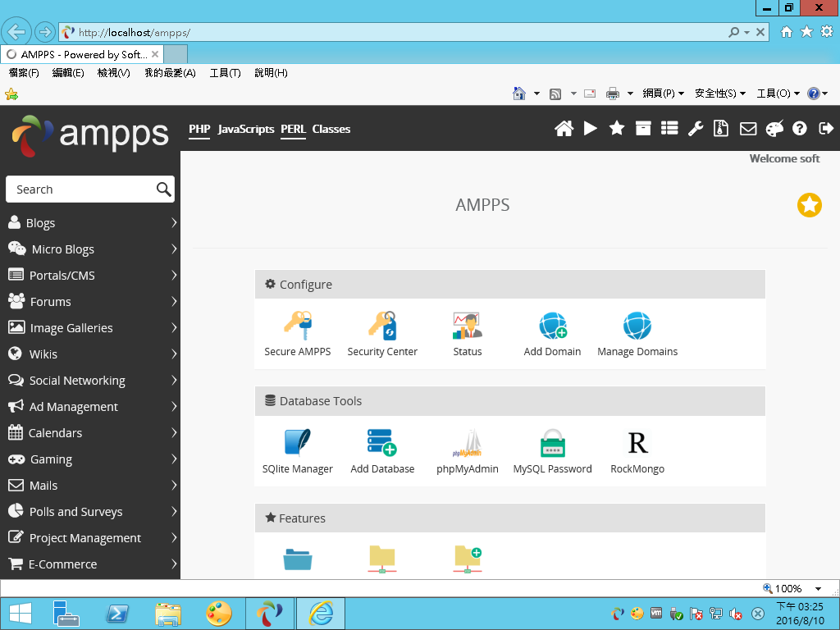Open the 安全性(S) dropdown in command bar
Viewport: 840px width, 630px height.
719,94
